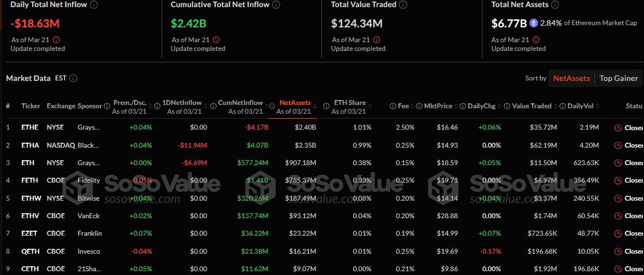Click info icon beside Total Value Traded
Viewport: 644px width, 275px height.
403,5
